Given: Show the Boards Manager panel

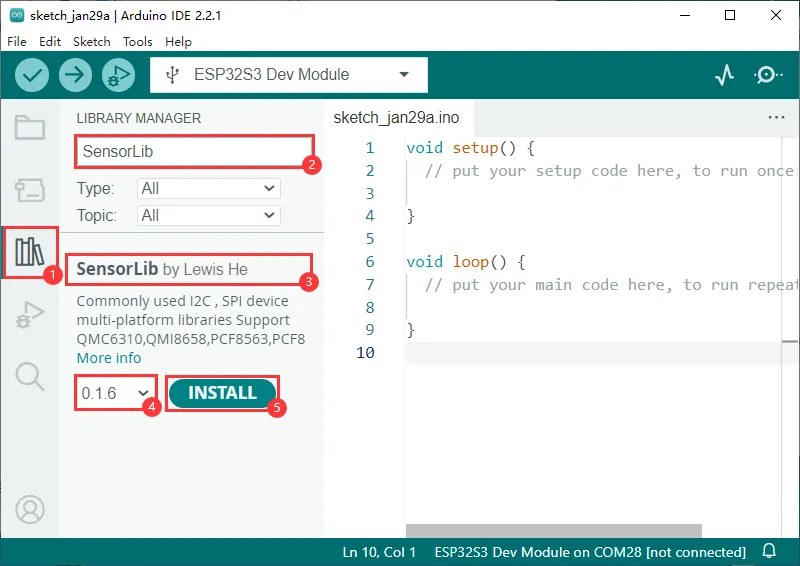Looking at the screenshot, I should (30, 189).
